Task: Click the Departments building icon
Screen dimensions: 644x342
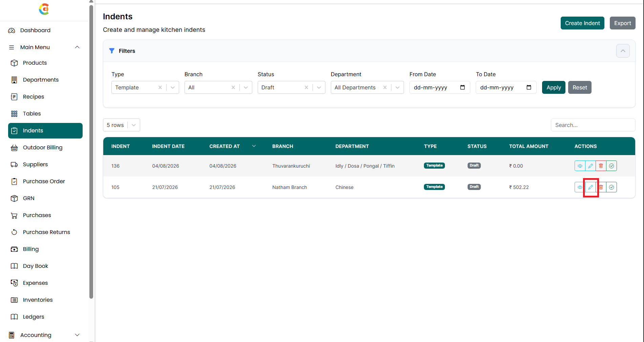Action: tap(14, 80)
